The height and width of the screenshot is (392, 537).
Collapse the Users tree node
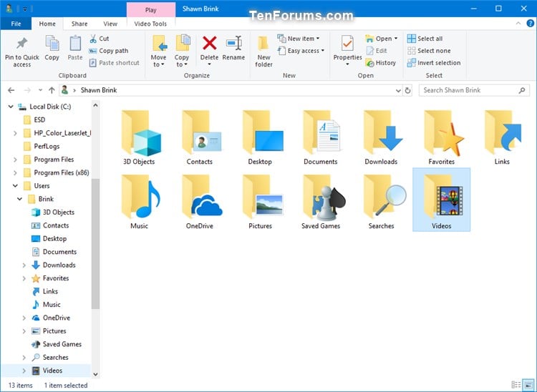[x=15, y=186]
